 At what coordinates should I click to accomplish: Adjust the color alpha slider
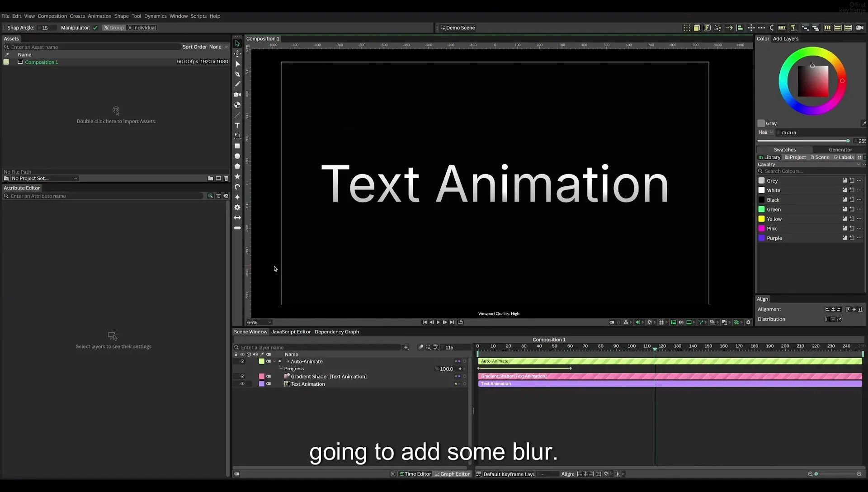(804, 141)
